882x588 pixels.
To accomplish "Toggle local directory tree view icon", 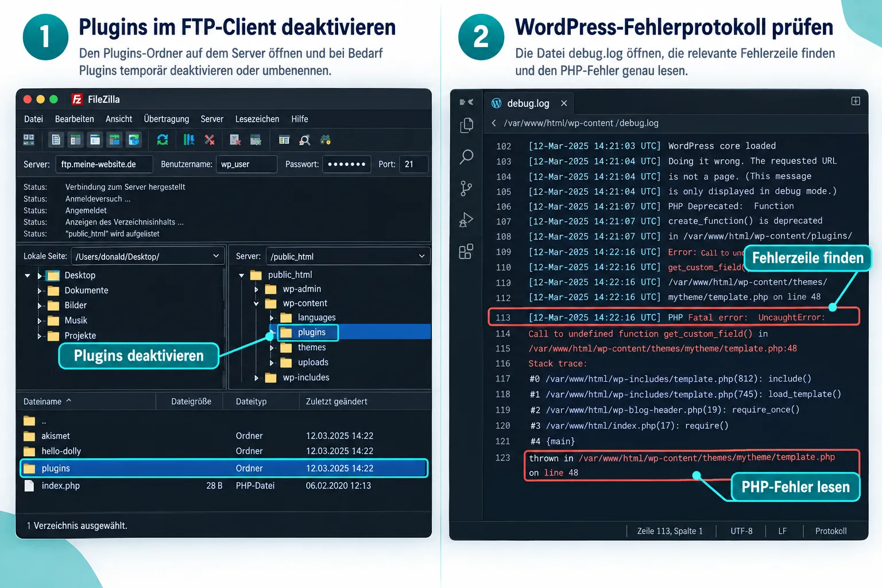I will [x=75, y=140].
